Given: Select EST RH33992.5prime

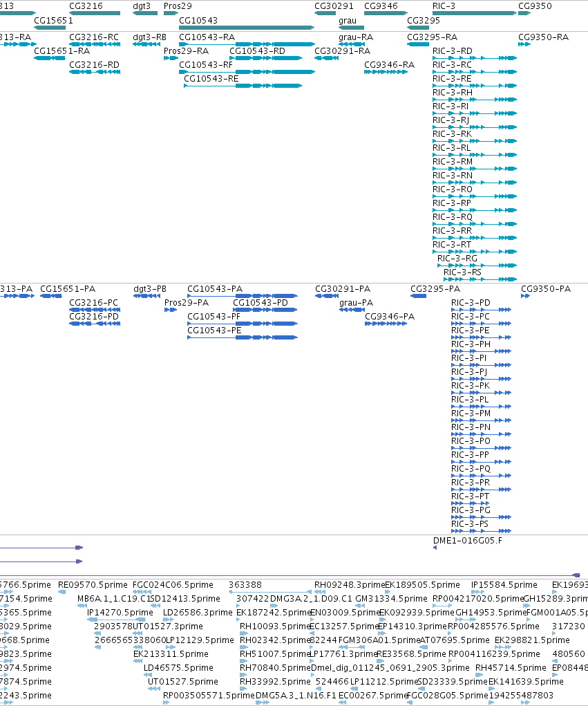Looking at the screenshot, I should [x=275, y=682].
